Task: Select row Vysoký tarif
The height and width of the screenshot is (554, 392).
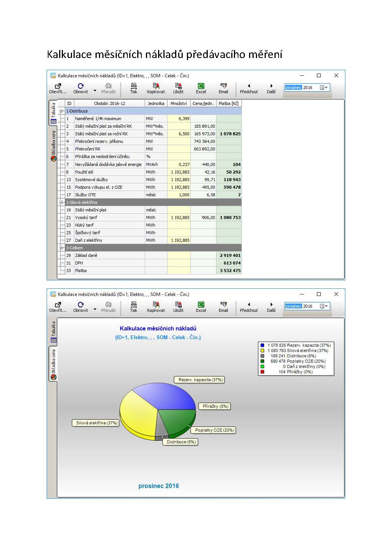Action: tap(153, 218)
